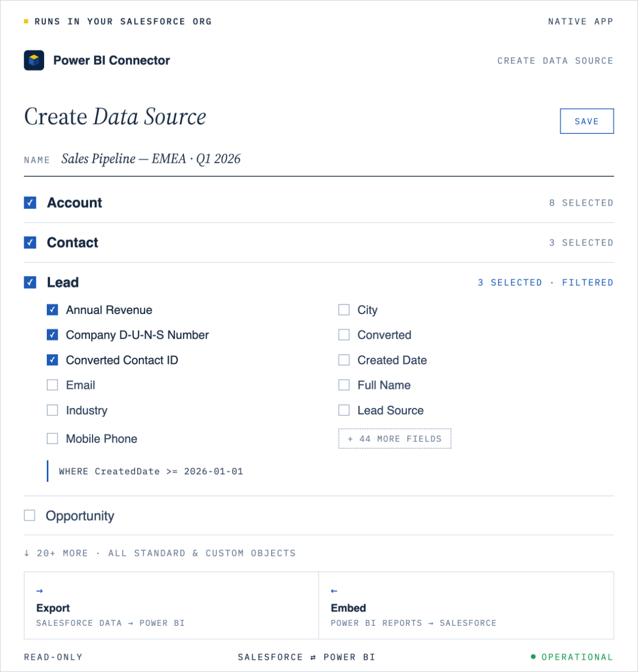Show the 44 more fields
The image size is (638, 672).
pos(394,439)
